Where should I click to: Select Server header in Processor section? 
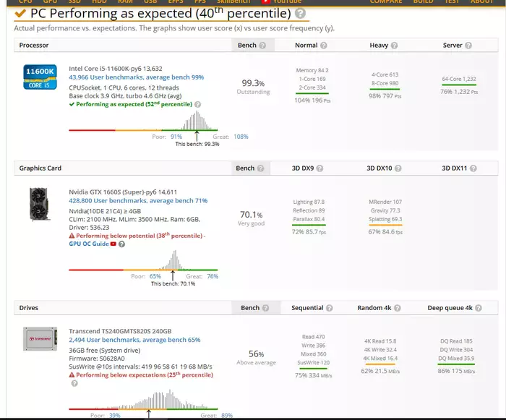click(453, 46)
